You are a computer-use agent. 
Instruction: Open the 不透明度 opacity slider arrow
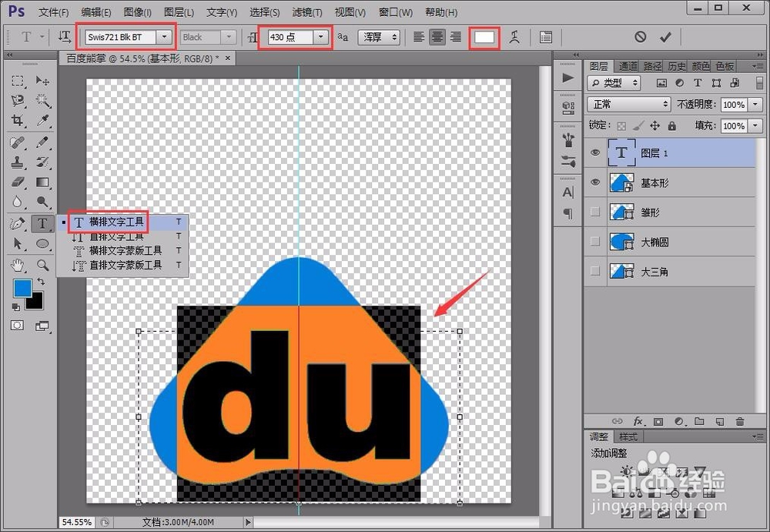click(756, 104)
